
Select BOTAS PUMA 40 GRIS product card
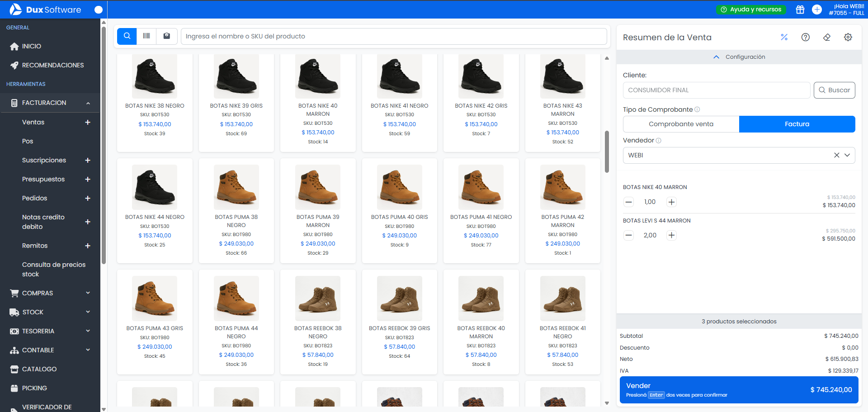click(x=400, y=211)
